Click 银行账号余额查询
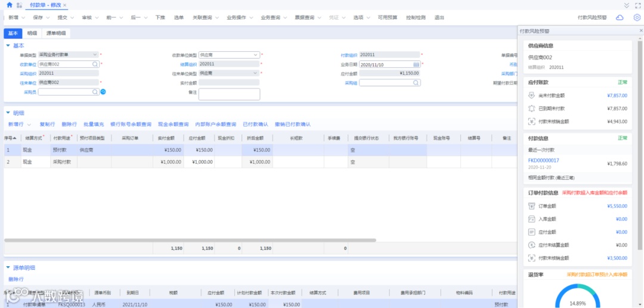This screenshot has width=644, height=308. point(131,124)
